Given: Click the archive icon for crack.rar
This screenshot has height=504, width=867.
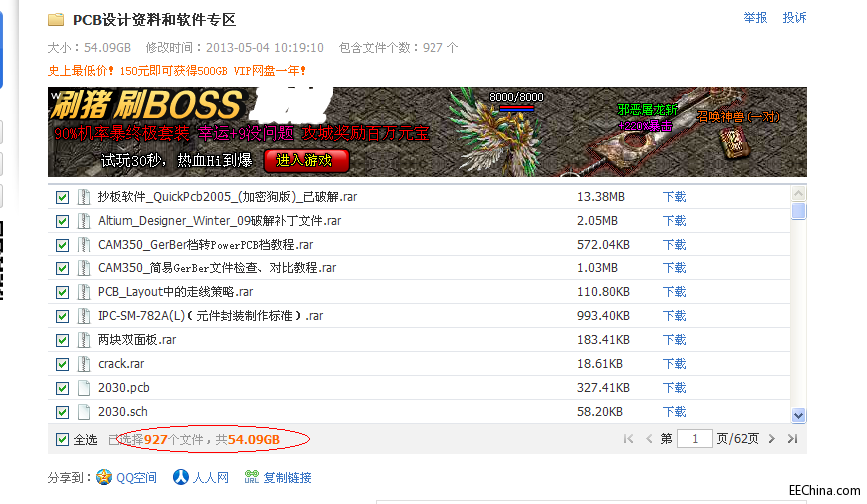Looking at the screenshot, I should 84,364.
